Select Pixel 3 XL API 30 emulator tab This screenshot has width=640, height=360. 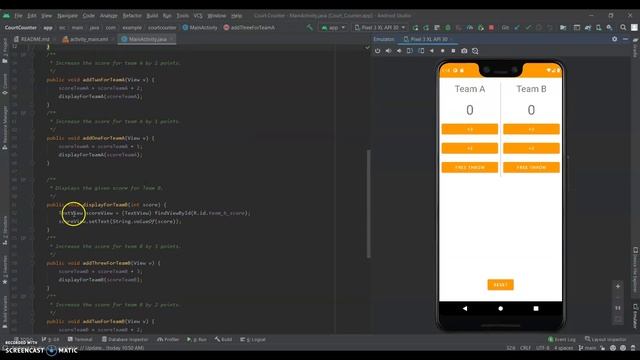[x=428, y=39]
